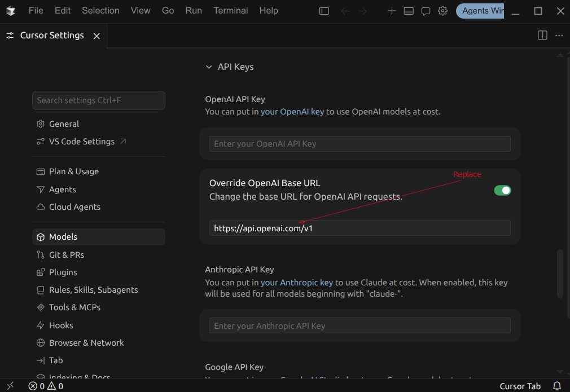Screen dimensions: 570x392
Task: Select the Cursor Settings tab
Action: 52,35
